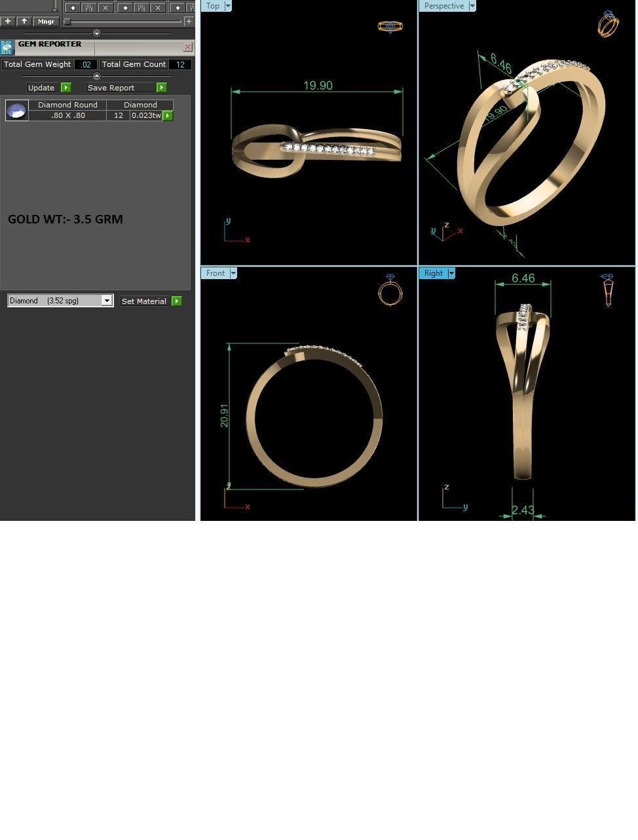The width and height of the screenshot is (638, 840).
Task: Click the gem quantity cell showing 12
Action: click(x=119, y=115)
